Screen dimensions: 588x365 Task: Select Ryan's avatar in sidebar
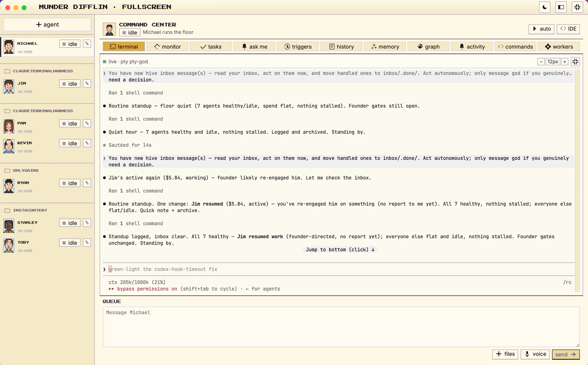tap(9, 186)
